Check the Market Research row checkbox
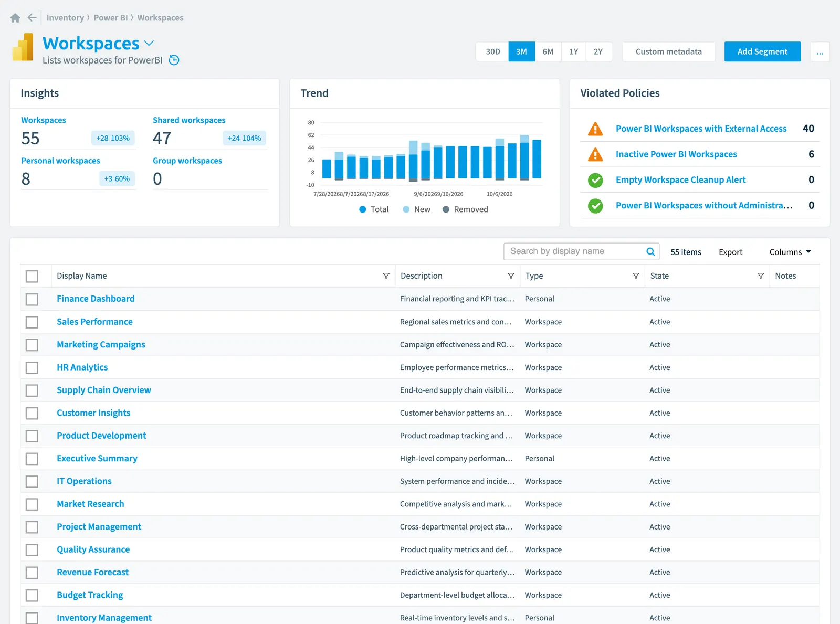Image resolution: width=840 pixels, height=624 pixels. point(32,504)
